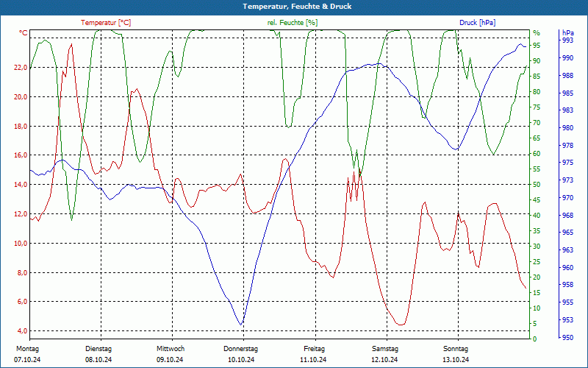Click the "14,0" temperature axis value
The width and height of the screenshot is (588, 368).
[x=21, y=185]
